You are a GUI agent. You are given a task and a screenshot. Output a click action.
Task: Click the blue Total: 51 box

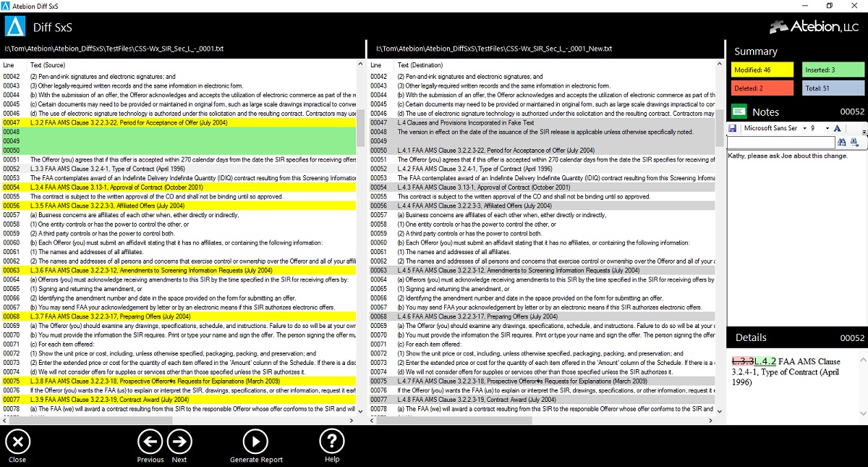point(833,88)
